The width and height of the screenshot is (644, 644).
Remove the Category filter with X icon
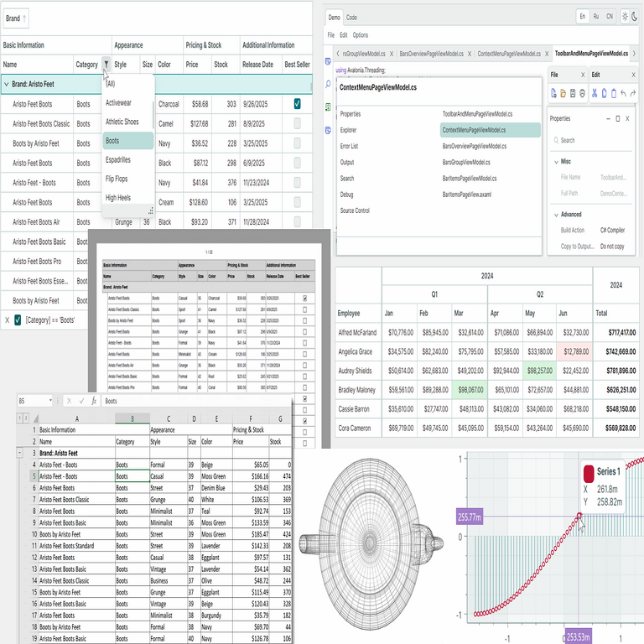[7, 319]
